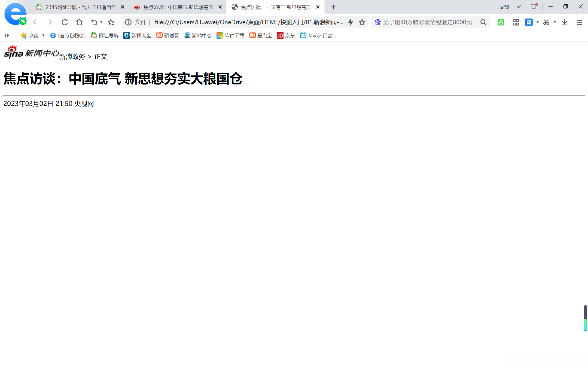
Task: Bookmark page with address bar star
Action: (362, 22)
